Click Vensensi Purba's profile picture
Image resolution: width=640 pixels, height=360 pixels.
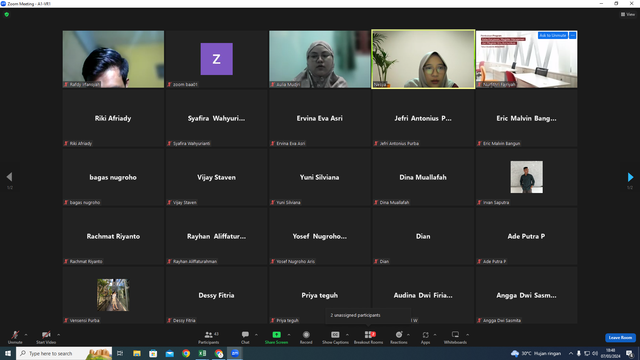113,295
